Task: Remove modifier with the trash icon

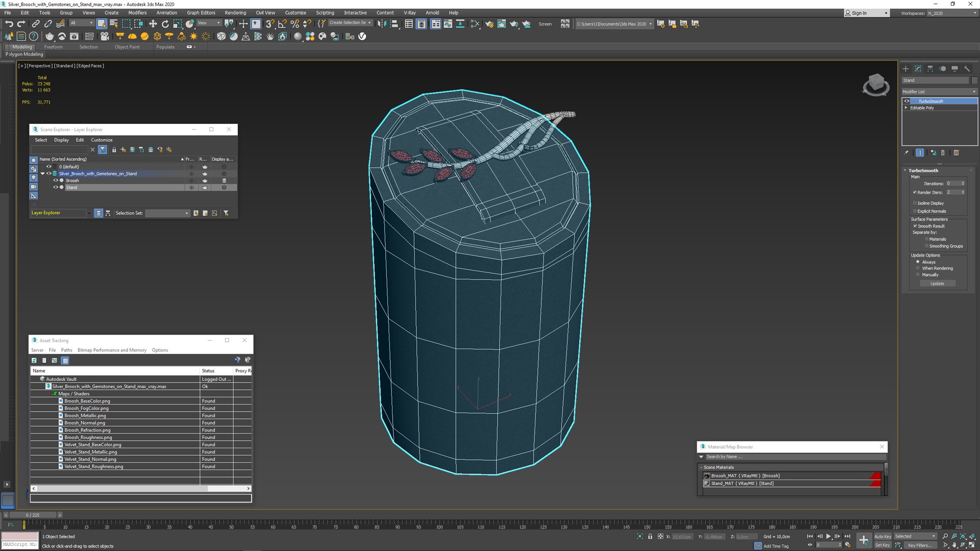Action: click(x=943, y=153)
